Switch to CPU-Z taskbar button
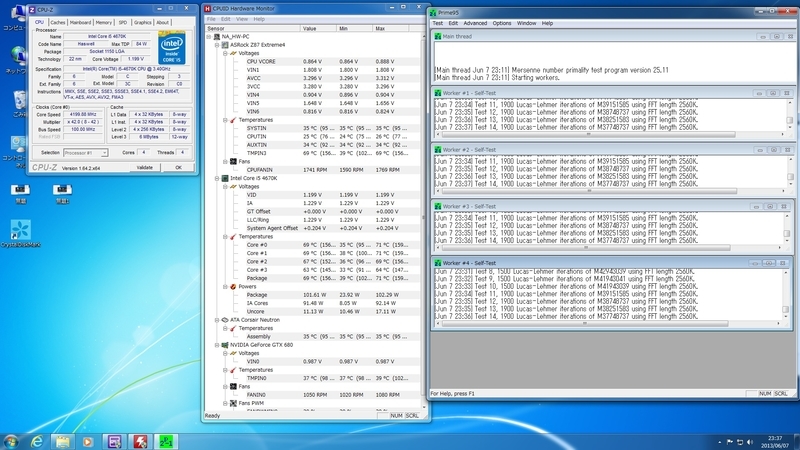 point(114,441)
